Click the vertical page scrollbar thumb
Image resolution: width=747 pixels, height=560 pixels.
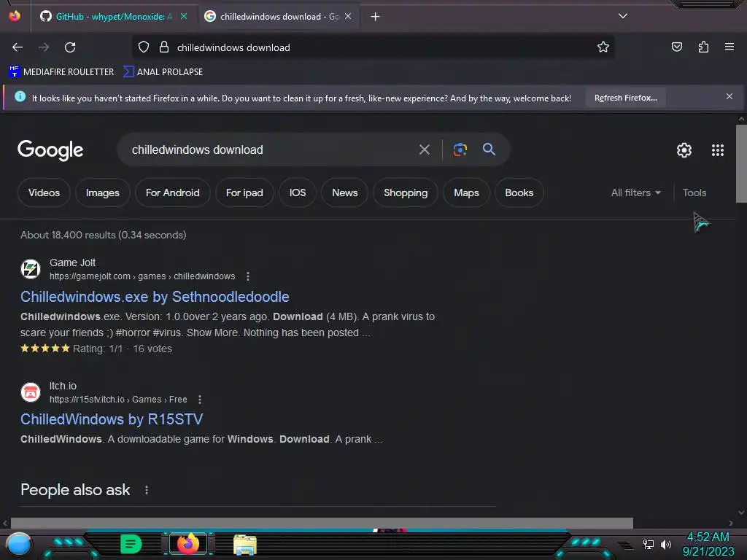[741, 164]
